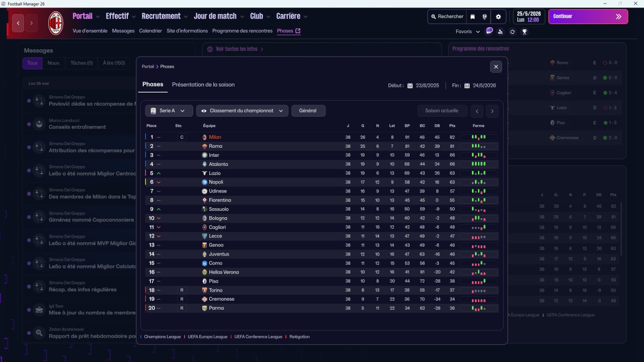Open the bookmark icon next to Rechercher
Screen dimensions: 644x362
472,17
